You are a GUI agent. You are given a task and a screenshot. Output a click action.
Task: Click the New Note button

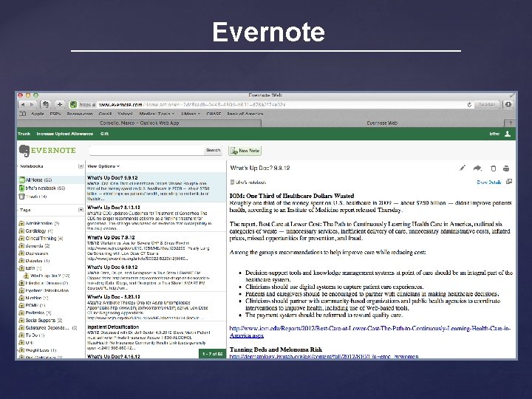coord(245,151)
